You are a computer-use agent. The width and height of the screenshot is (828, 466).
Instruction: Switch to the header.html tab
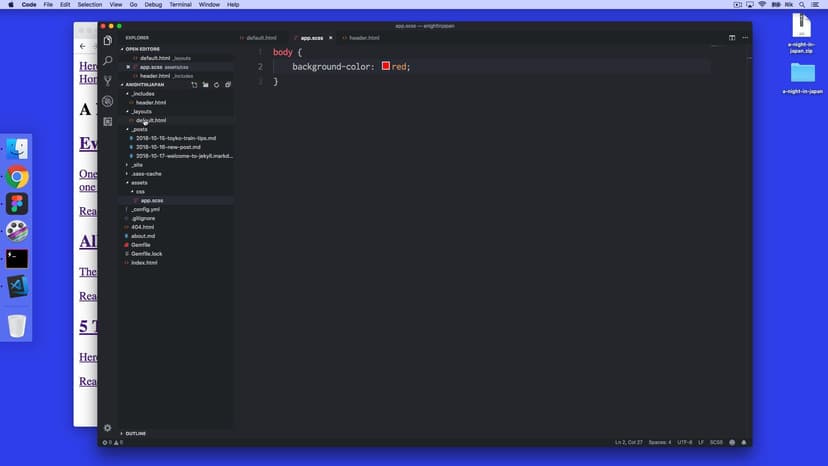pyautogui.click(x=363, y=38)
